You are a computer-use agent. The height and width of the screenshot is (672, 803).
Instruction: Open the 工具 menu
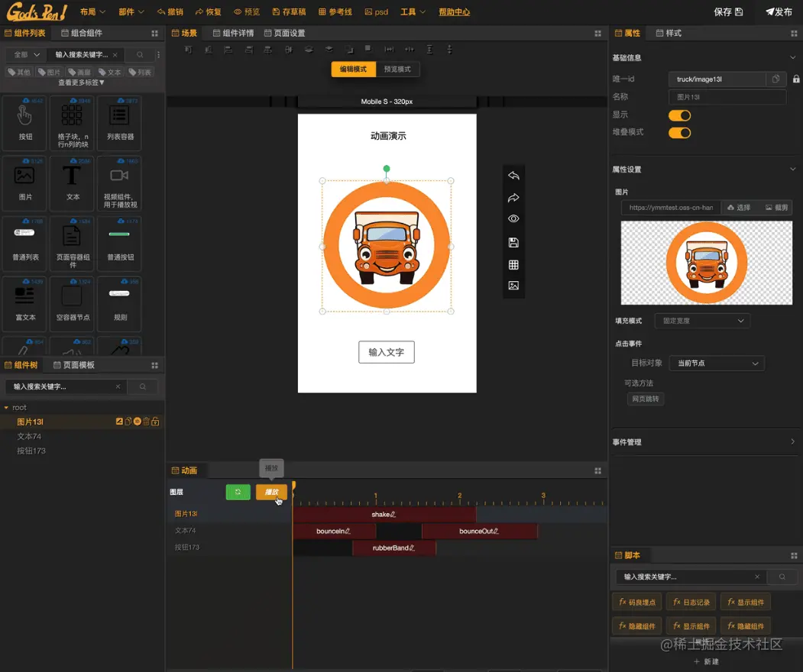[413, 11]
